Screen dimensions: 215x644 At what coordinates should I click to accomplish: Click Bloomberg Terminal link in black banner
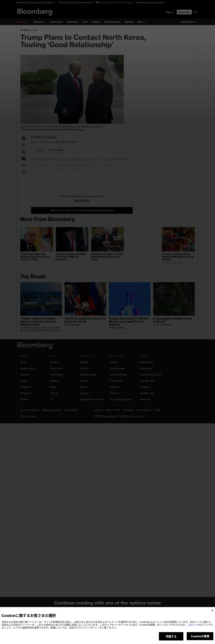[100, 210]
